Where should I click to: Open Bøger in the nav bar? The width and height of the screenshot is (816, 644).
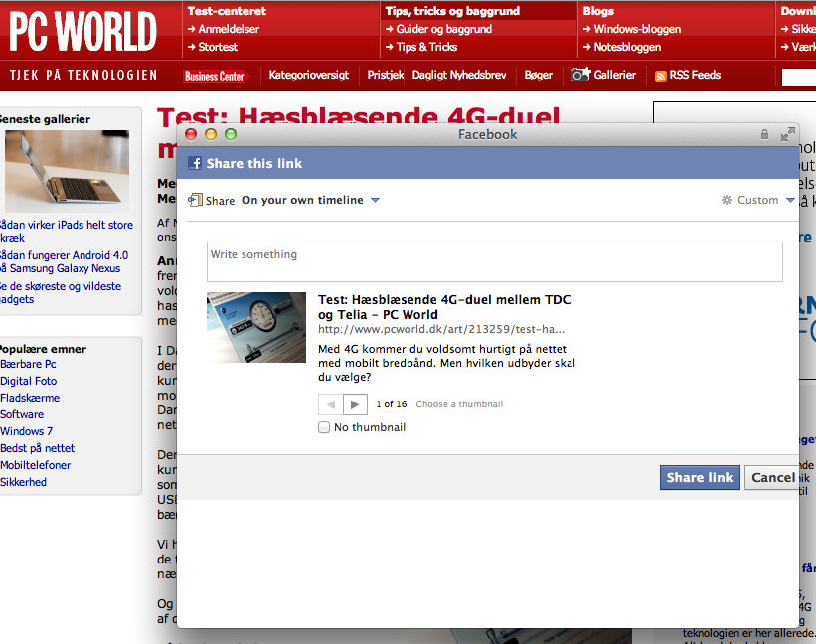coord(538,75)
